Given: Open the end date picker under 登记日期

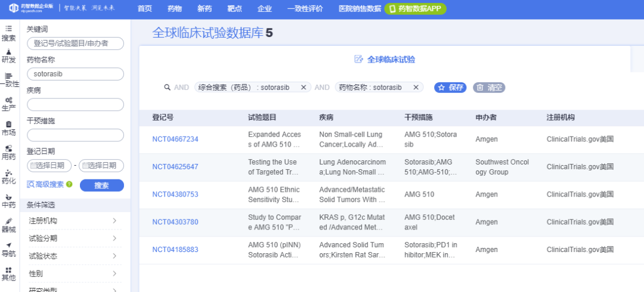Looking at the screenshot, I should [101, 166].
